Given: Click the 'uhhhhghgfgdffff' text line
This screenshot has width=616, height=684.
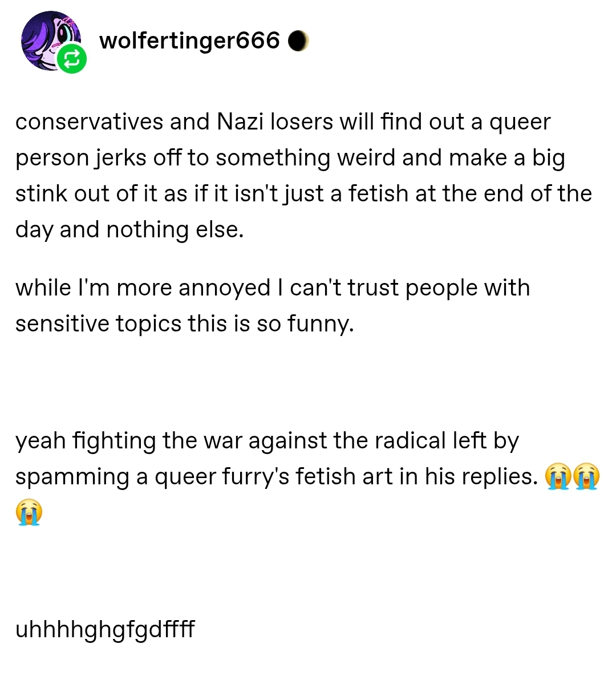Looking at the screenshot, I should click(x=105, y=629).
